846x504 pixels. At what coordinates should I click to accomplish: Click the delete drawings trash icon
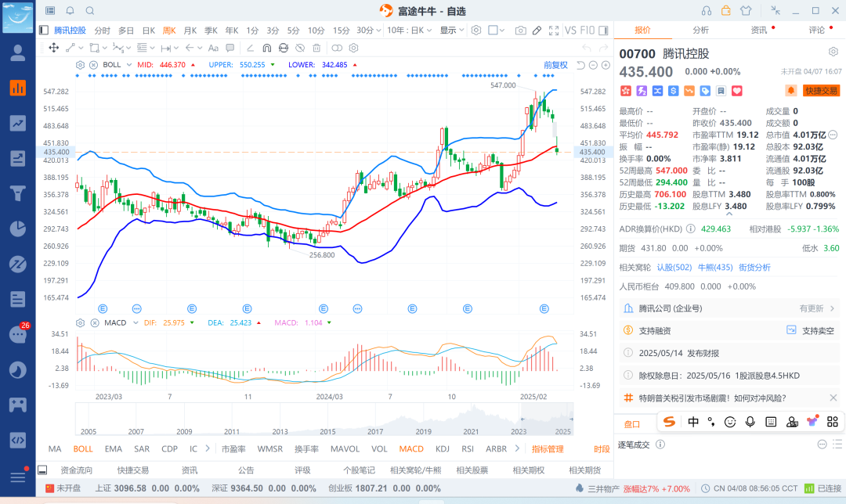tap(316, 48)
